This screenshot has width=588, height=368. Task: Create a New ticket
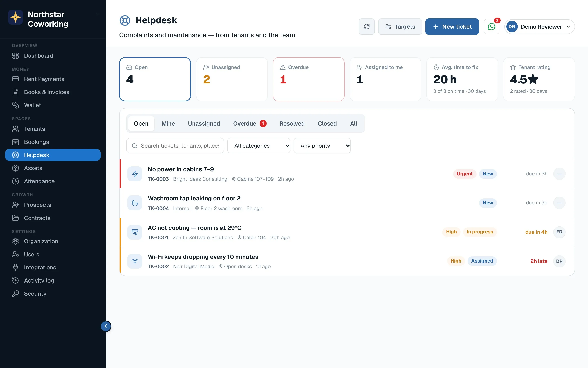[x=452, y=27]
